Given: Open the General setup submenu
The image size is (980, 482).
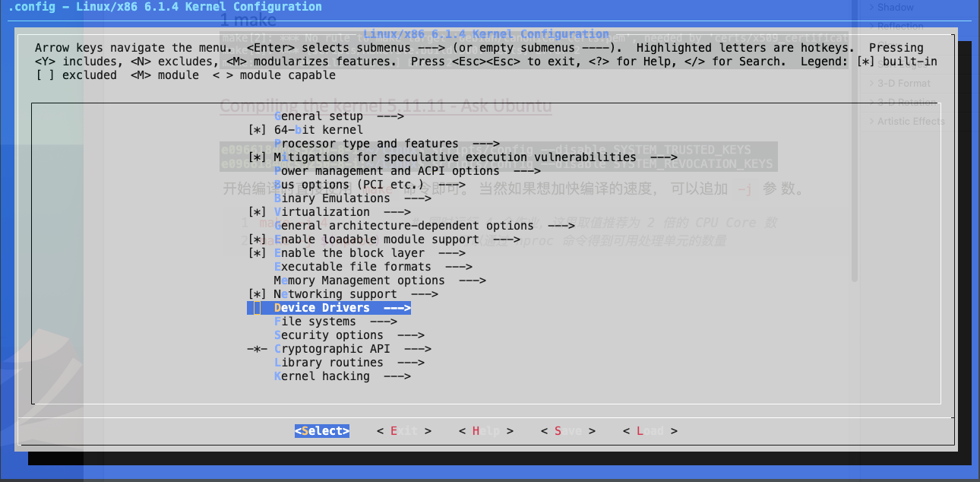Looking at the screenshot, I should click(338, 116).
